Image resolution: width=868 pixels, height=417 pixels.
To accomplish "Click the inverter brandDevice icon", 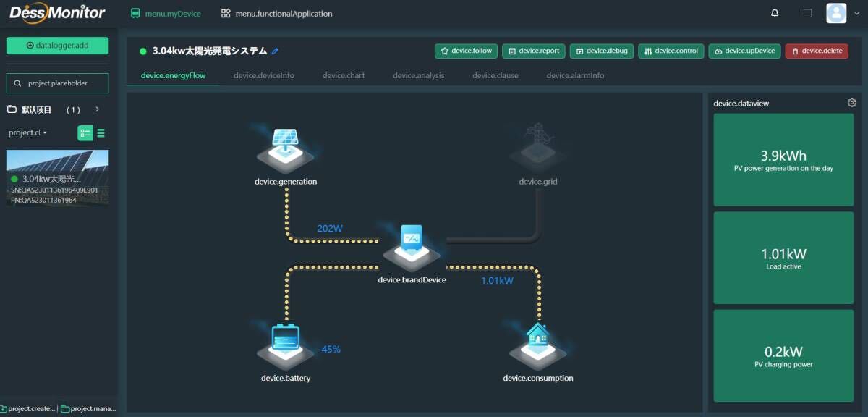I will (411, 247).
